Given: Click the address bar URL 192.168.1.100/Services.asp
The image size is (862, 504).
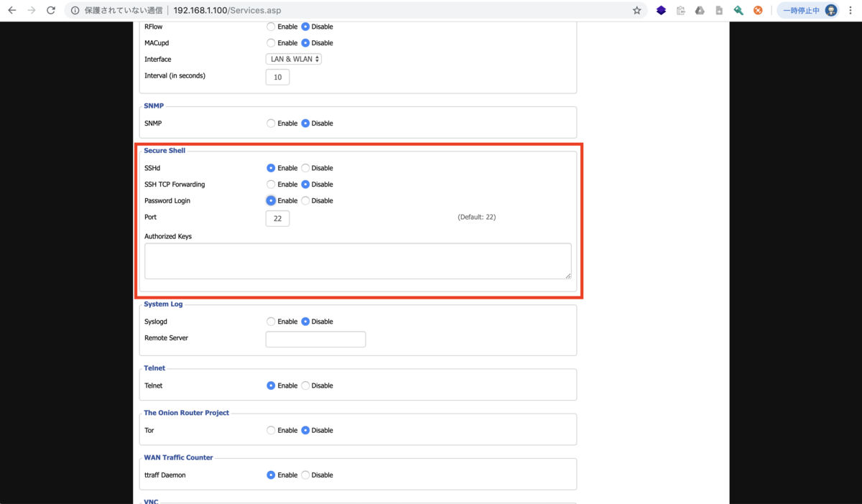Looking at the screenshot, I should (227, 11).
